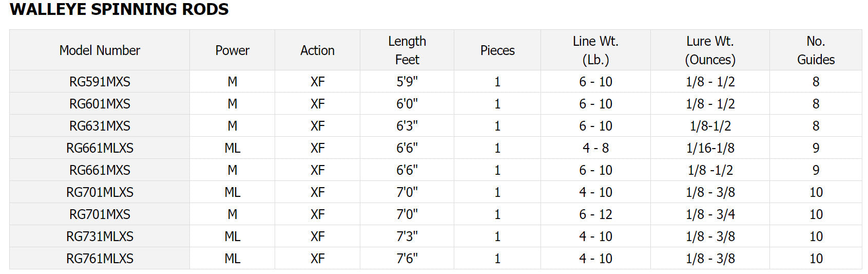Click the RG631MXS model cell
Image resolution: width=868 pixels, height=274 pixels.
click(100, 126)
